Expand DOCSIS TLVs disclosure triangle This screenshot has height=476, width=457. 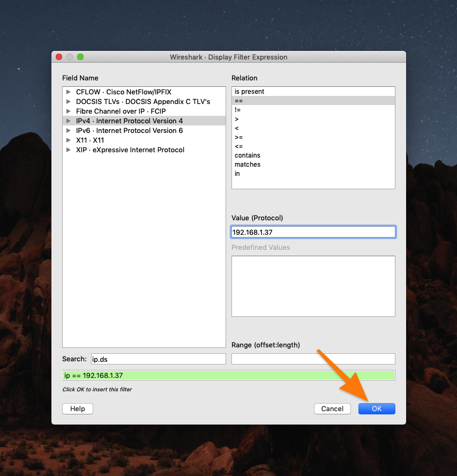click(x=69, y=101)
